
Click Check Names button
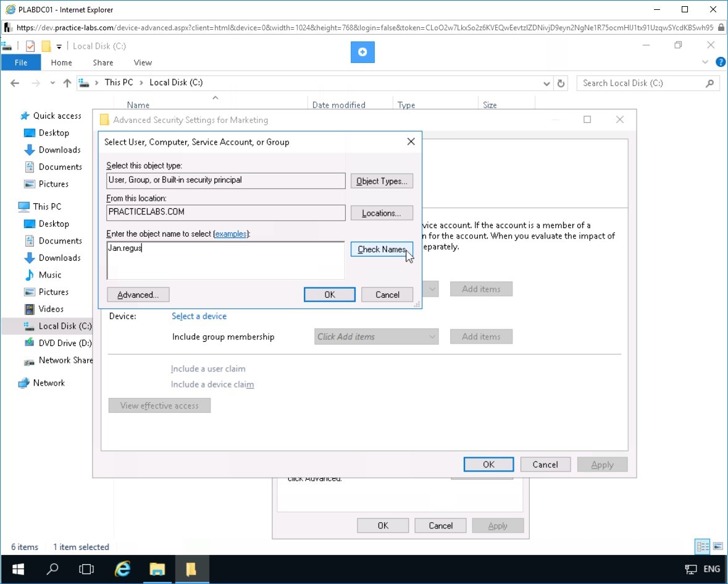point(381,250)
